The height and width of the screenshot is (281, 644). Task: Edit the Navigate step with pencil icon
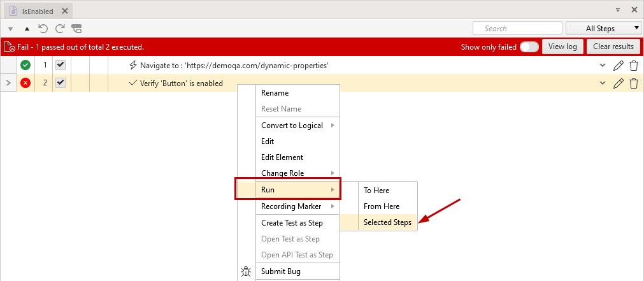pyautogui.click(x=618, y=66)
